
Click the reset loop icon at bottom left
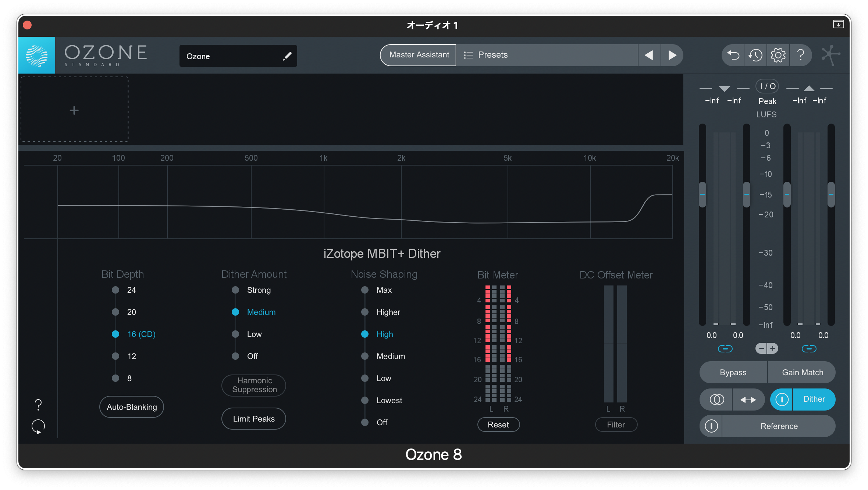pyautogui.click(x=38, y=427)
